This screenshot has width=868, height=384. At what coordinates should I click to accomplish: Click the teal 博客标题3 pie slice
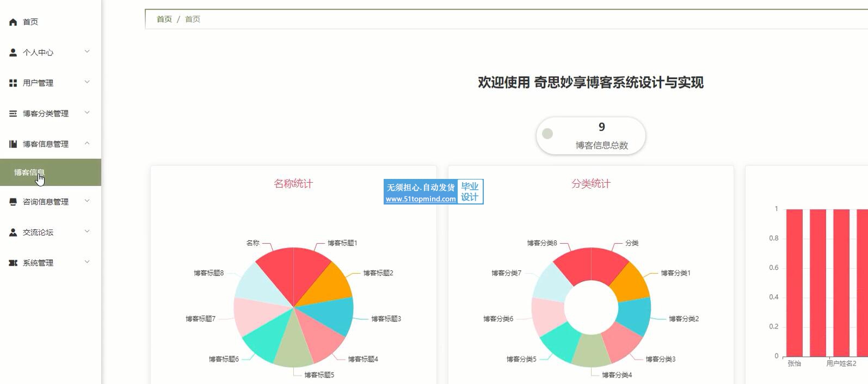click(x=333, y=314)
